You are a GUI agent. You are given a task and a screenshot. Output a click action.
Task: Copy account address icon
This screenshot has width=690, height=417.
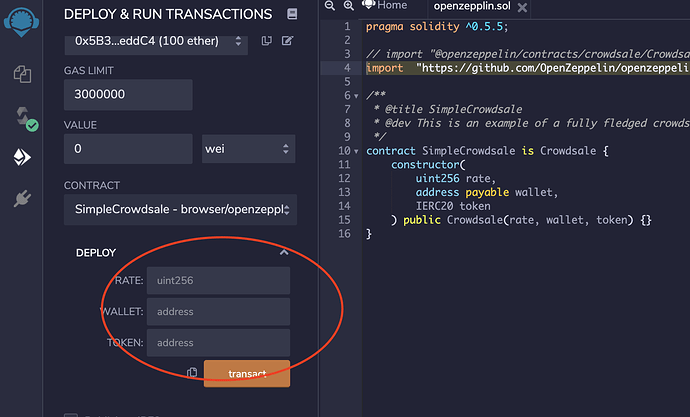[267, 41]
